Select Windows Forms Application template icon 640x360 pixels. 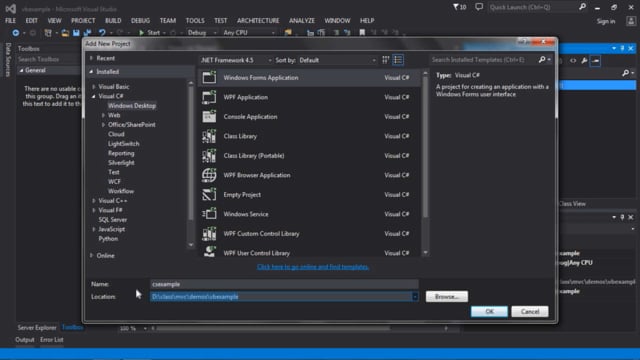(209, 77)
